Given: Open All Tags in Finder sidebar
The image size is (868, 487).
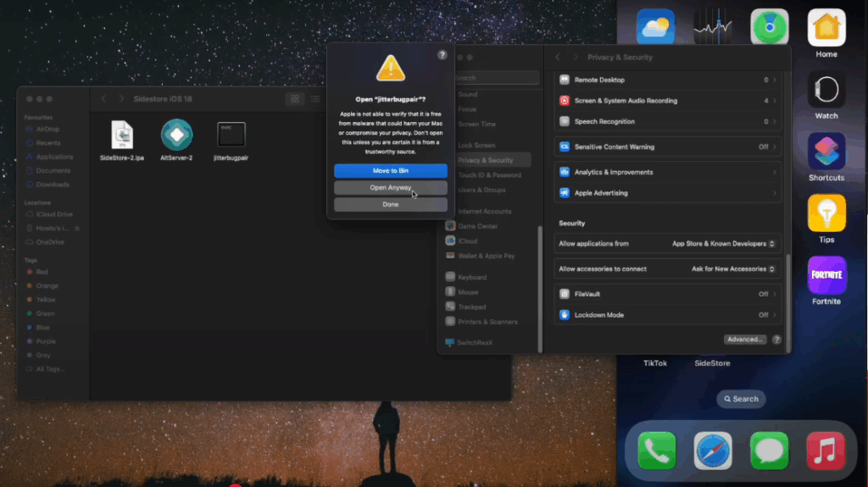Looking at the screenshot, I should pyautogui.click(x=50, y=368).
